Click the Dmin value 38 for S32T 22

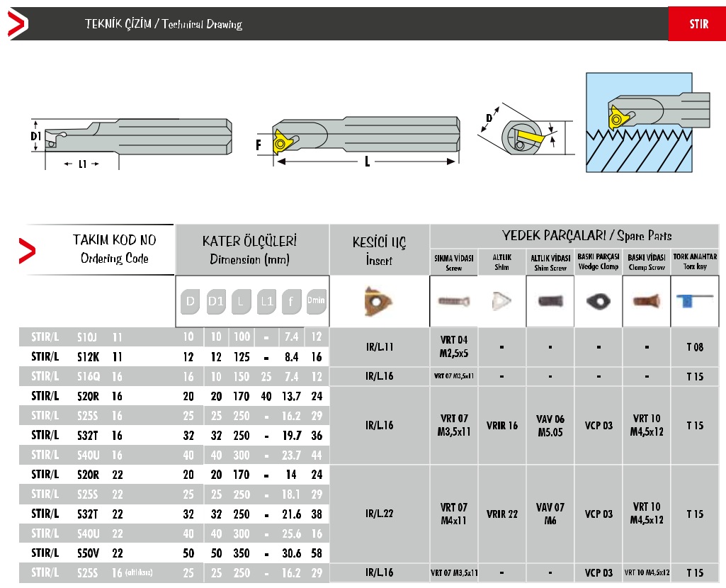(317, 514)
